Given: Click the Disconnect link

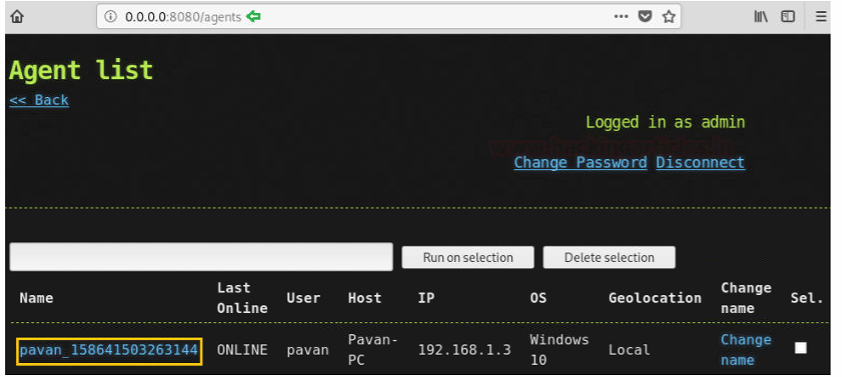Looking at the screenshot, I should (x=700, y=162).
